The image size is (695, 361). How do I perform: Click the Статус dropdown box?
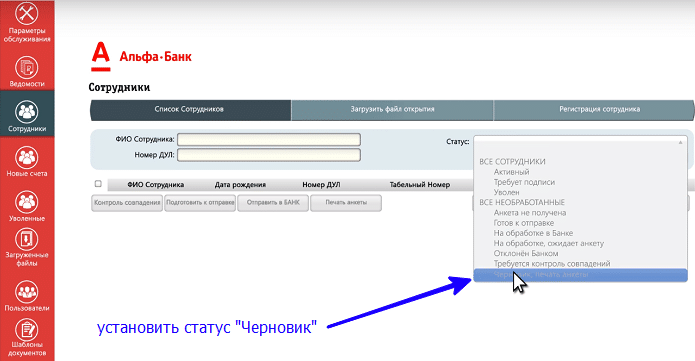pos(581,142)
